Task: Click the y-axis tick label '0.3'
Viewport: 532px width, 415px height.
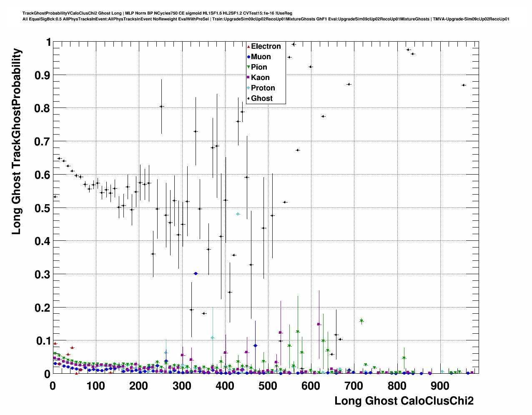Action: coord(43,275)
